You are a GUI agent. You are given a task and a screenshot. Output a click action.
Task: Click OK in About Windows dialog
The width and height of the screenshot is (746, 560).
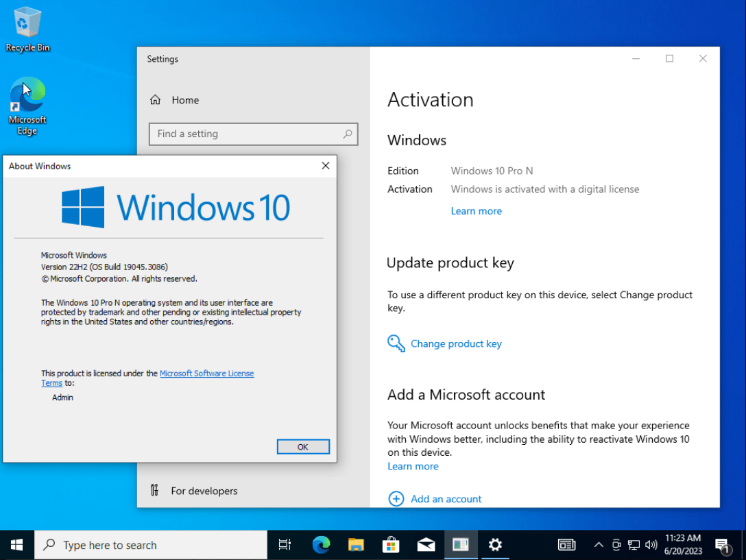click(x=303, y=447)
